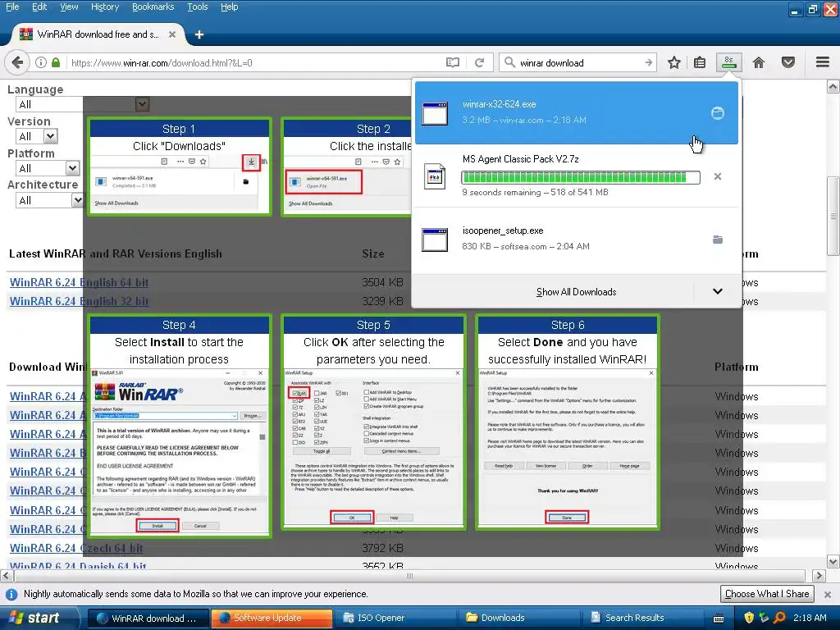Click horizontal scrollbar left arrow
840x630 pixels.
[7, 576]
